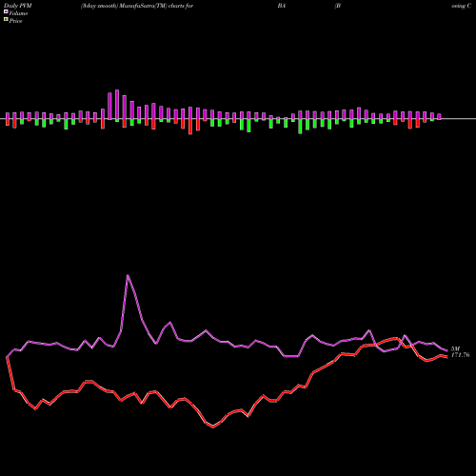Click the lowest point of the red price line
Viewport: 476px width, 476px height.
213,427
